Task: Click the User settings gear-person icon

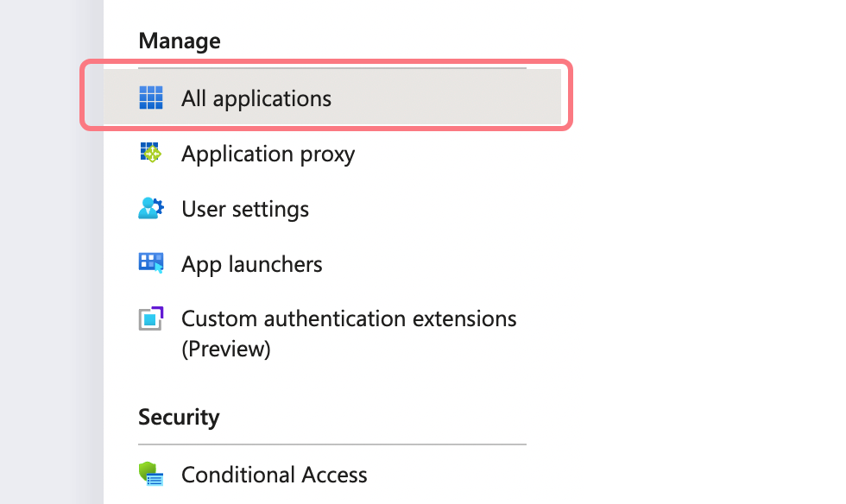Action: pos(151,209)
